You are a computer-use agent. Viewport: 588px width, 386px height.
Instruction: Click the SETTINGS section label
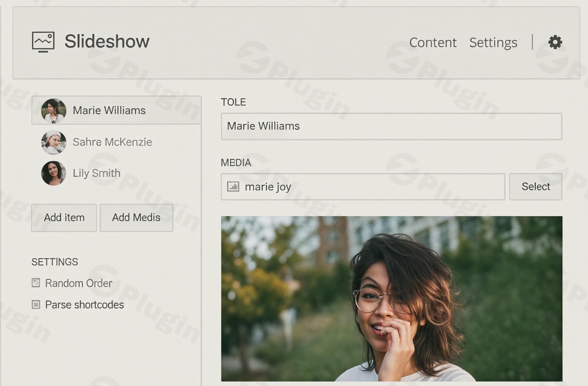click(55, 262)
